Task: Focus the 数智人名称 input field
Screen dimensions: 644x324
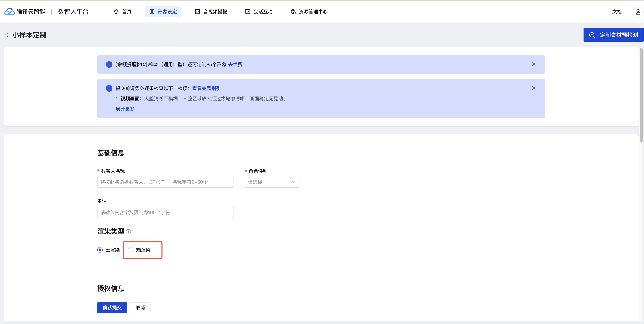Action: [165, 182]
